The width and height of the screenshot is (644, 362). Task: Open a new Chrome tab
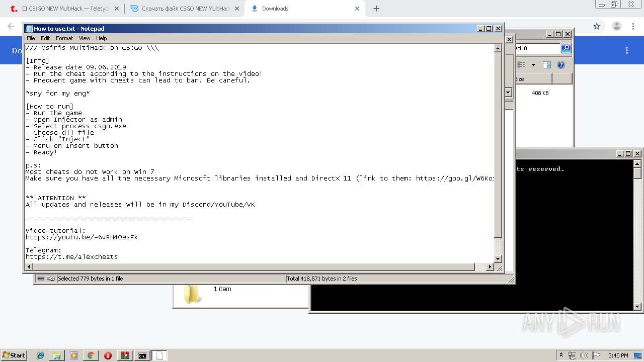(x=376, y=9)
